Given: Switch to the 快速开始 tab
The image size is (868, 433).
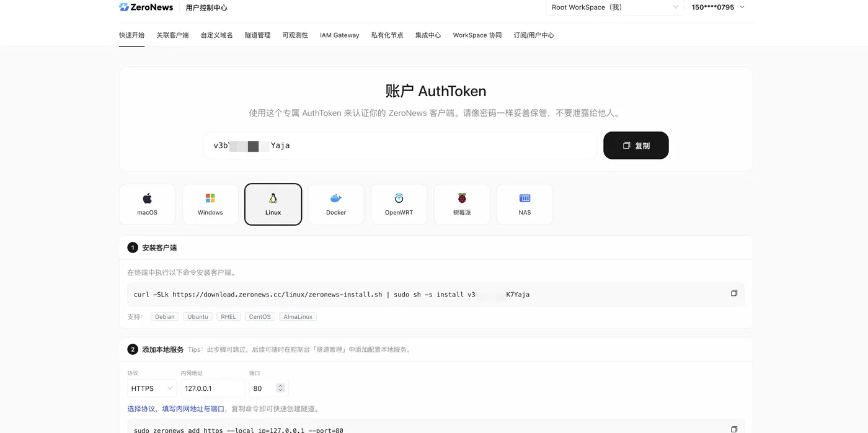Looking at the screenshot, I should (x=131, y=35).
